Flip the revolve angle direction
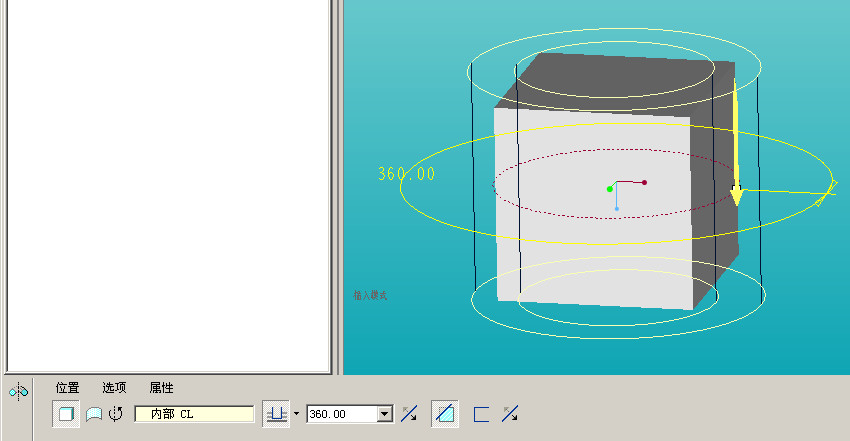850x441 pixels. (x=409, y=413)
